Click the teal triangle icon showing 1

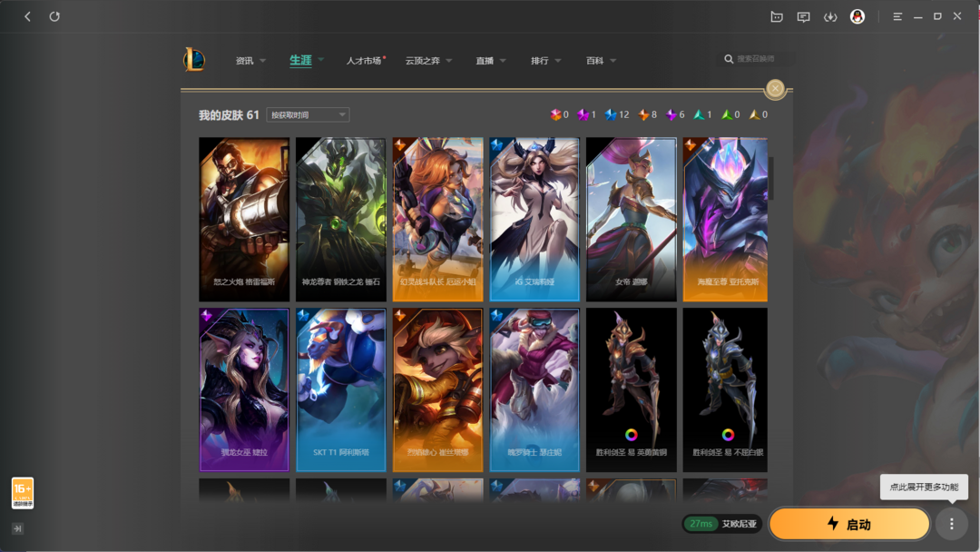(x=699, y=114)
